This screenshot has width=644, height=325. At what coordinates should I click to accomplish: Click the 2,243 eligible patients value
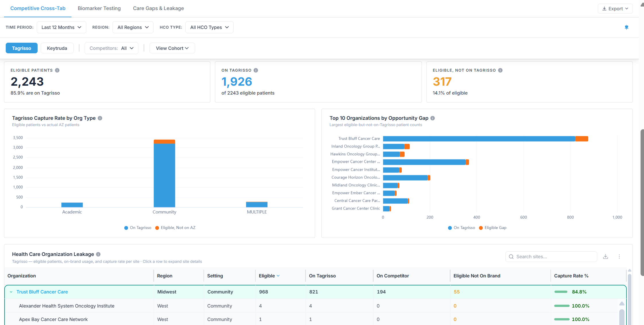click(x=27, y=82)
